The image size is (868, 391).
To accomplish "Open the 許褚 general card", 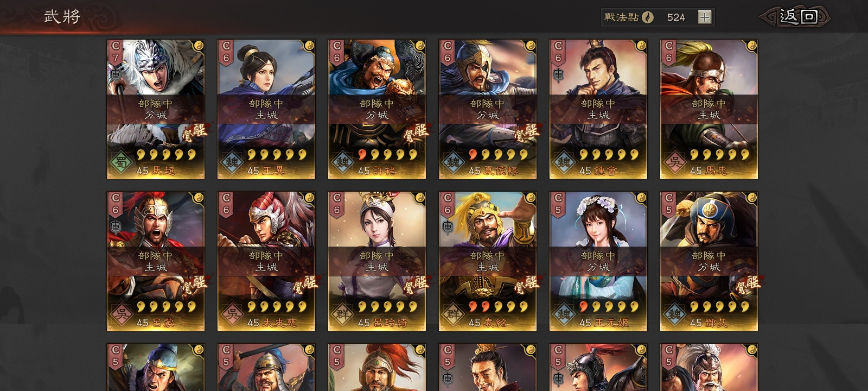I will [x=377, y=109].
